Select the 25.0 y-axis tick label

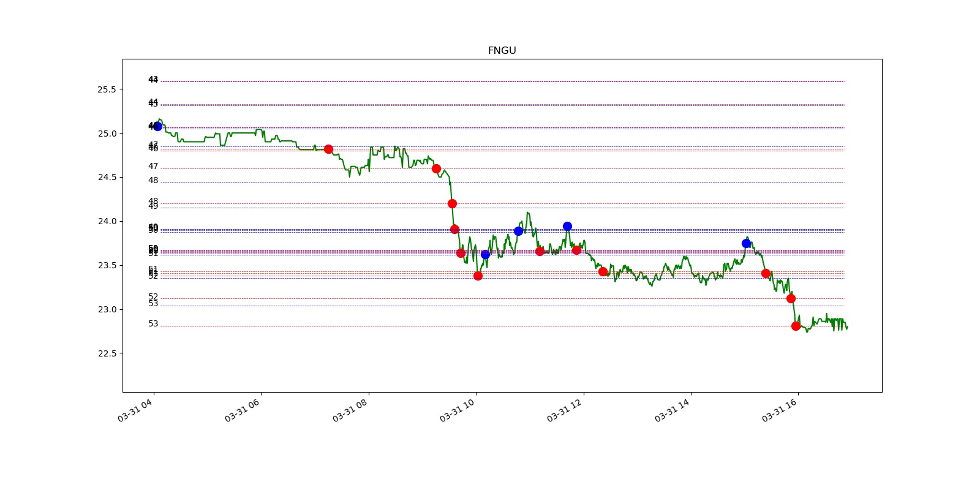point(107,134)
